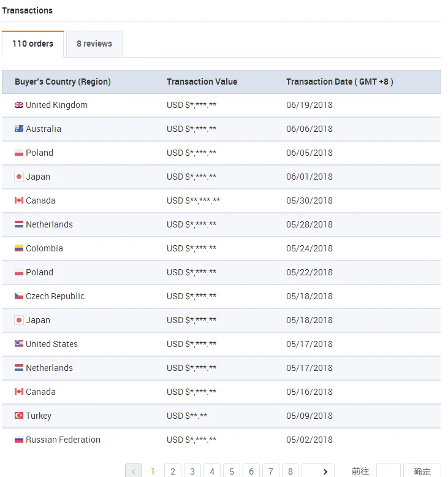Click the 确定 confirm button
The image size is (448, 477).
[x=422, y=471]
